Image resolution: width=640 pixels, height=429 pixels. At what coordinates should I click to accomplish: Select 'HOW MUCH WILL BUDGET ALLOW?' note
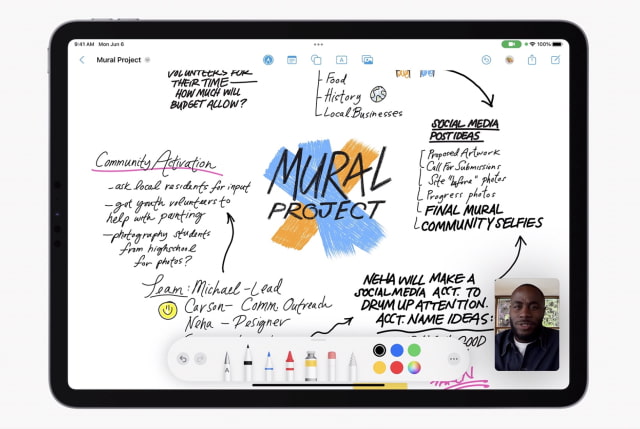[208, 99]
